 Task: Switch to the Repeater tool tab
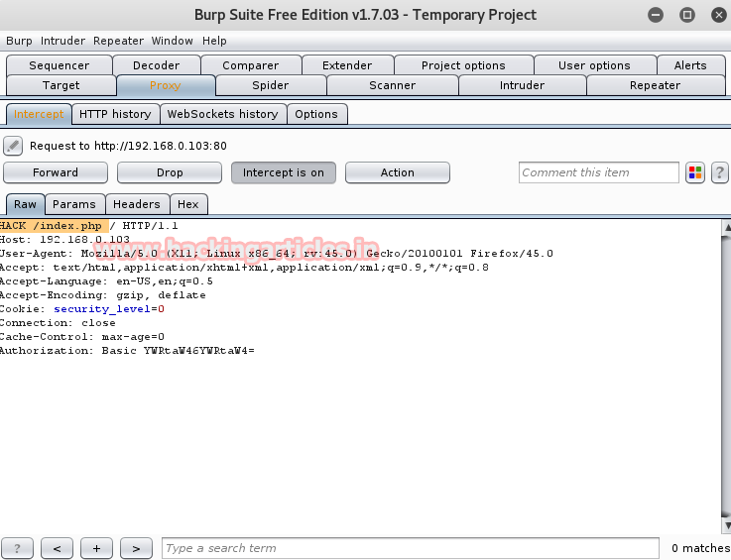pos(655,85)
